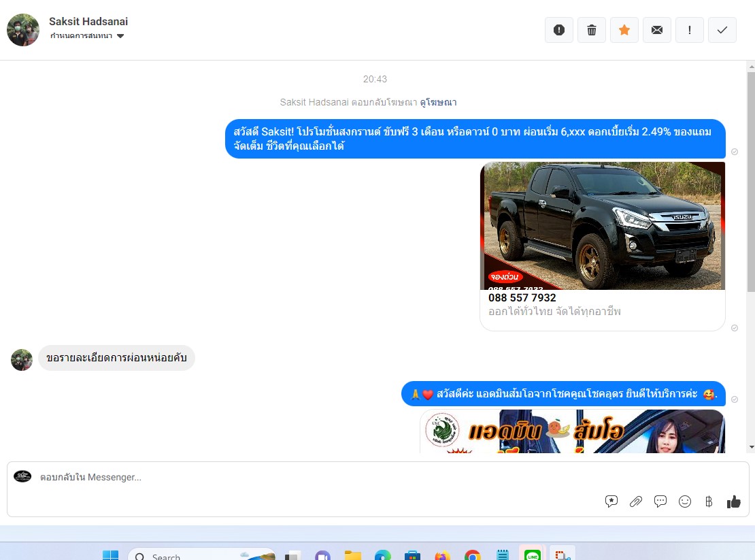Click the Songkran promotion message bubble
755x560 pixels.
(x=475, y=139)
